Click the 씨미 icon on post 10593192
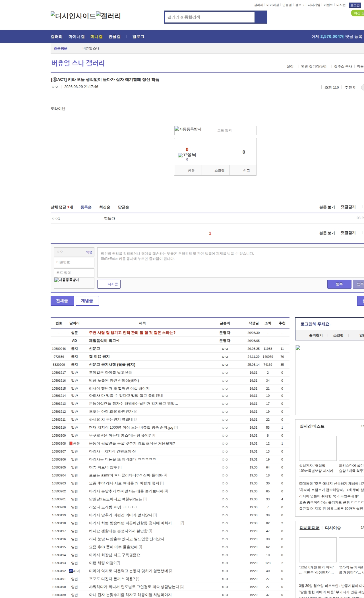 [71, 571]
